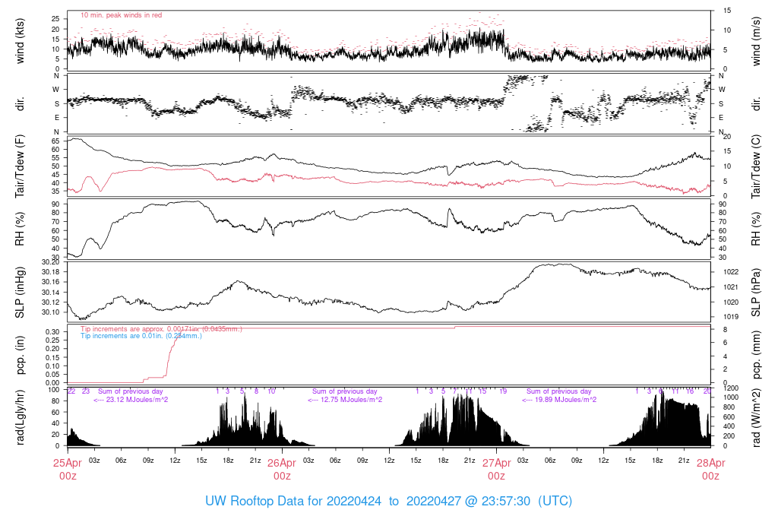Click the '1022' tick on the SLP hPa axis
Screen dimensions: 778x532
[732, 272]
